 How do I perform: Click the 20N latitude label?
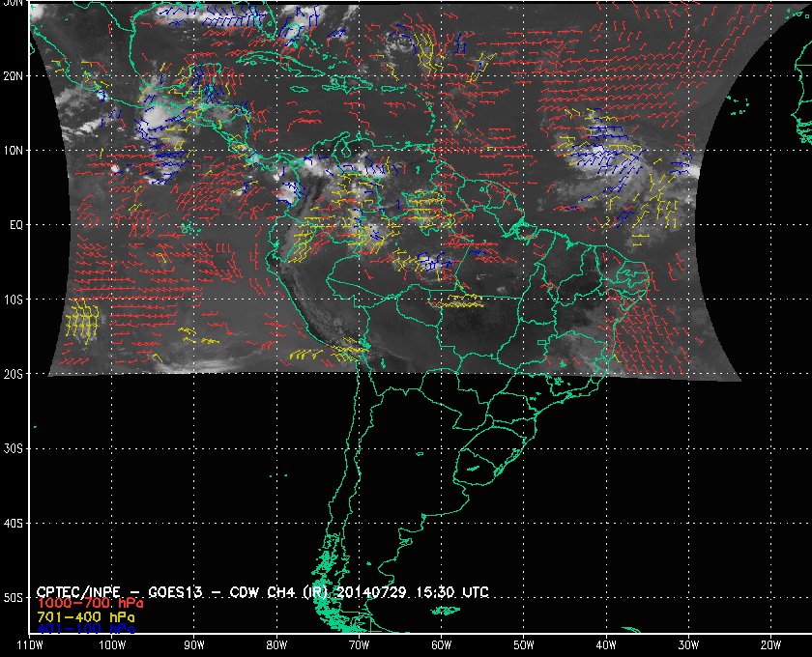pos(14,76)
